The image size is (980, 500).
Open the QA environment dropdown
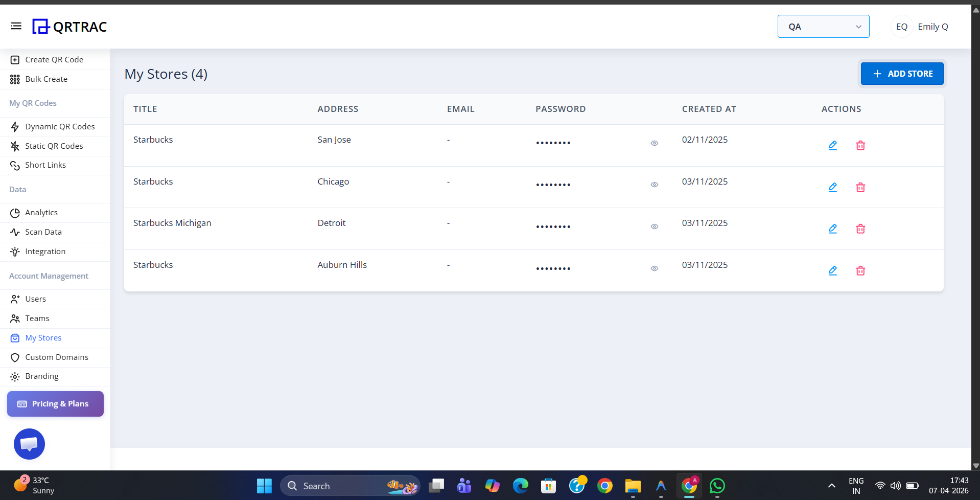pos(823,26)
